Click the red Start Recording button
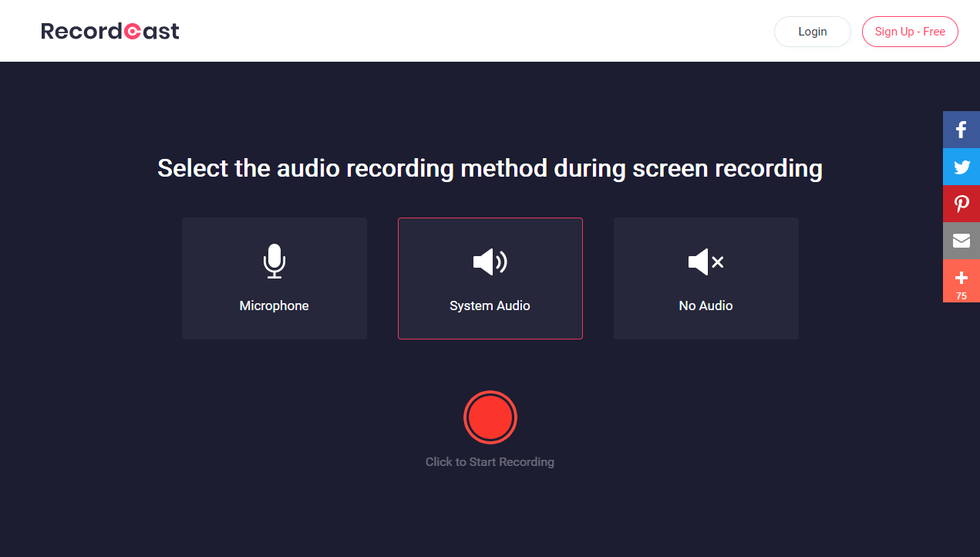Image resolution: width=980 pixels, height=557 pixels. (490, 417)
